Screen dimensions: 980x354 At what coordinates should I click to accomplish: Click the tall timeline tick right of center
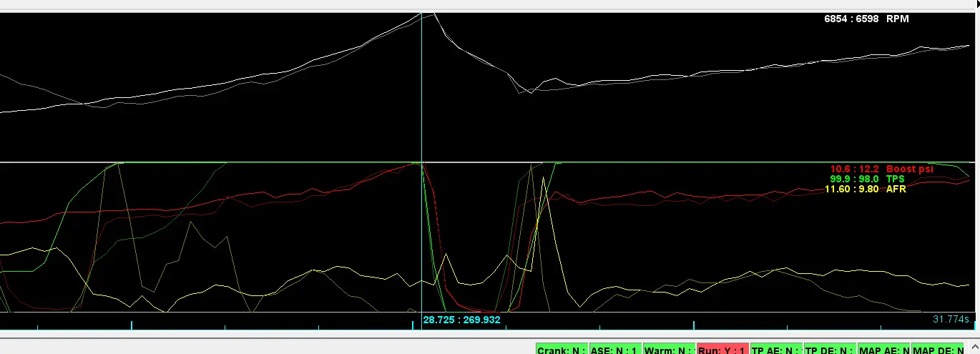(694, 325)
